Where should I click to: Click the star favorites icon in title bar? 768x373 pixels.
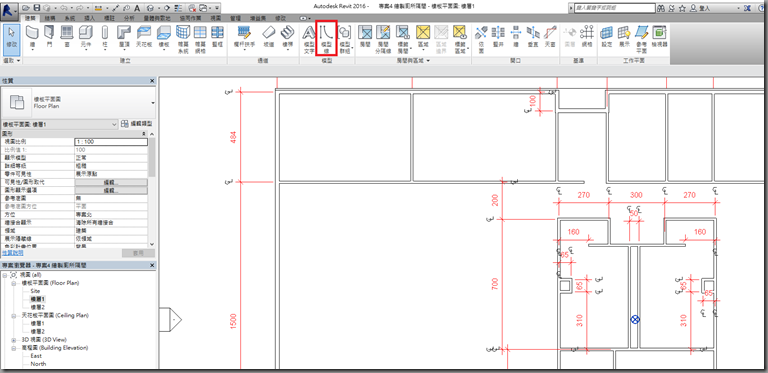click(683, 8)
